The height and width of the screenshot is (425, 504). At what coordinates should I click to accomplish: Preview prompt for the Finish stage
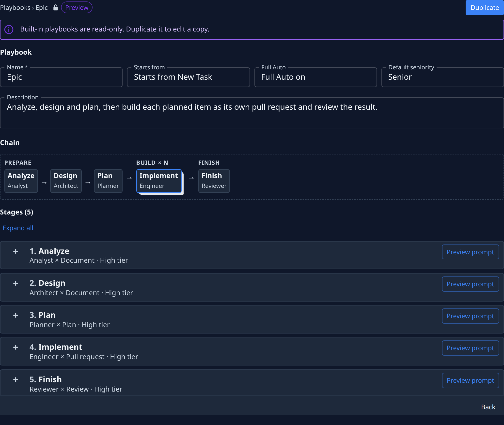click(470, 380)
